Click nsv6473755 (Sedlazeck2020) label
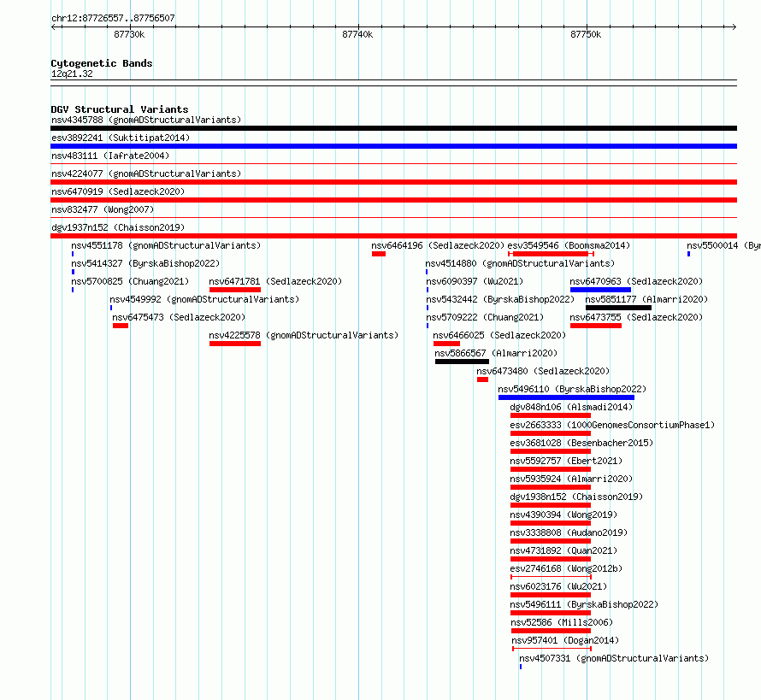761x700 pixels. (636, 317)
